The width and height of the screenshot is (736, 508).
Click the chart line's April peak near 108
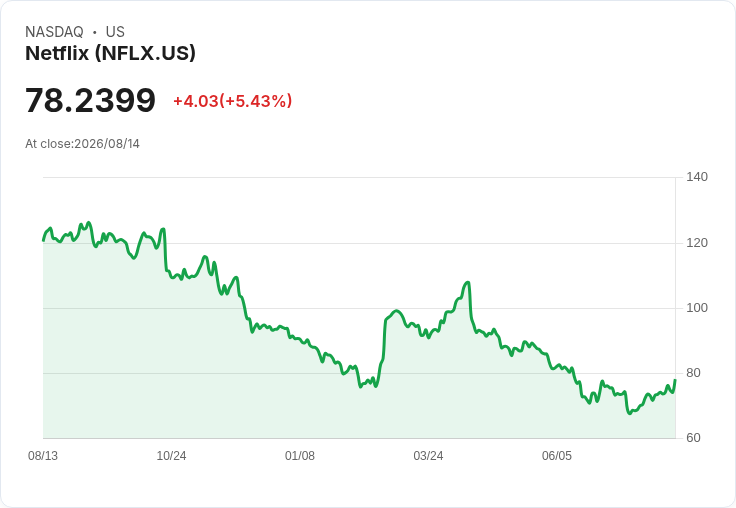467,283
